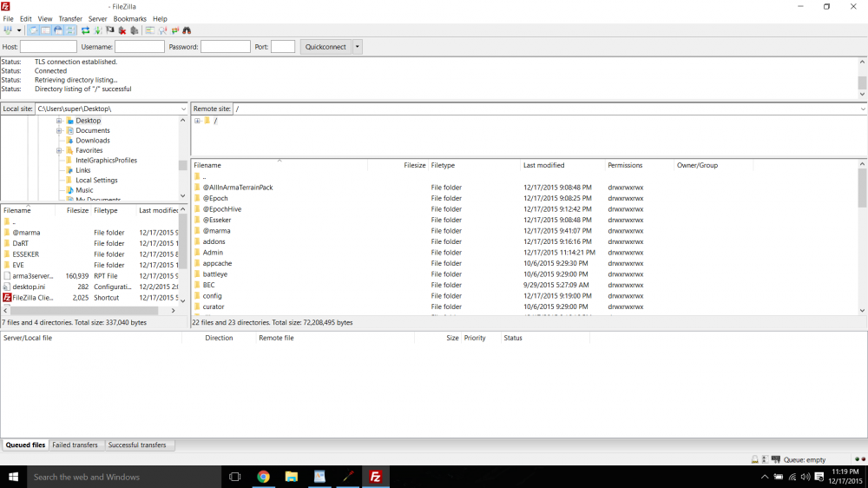Screen dimensions: 868x488
Task: Open FileZilla from the Windows taskbar
Action: [376, 477]
